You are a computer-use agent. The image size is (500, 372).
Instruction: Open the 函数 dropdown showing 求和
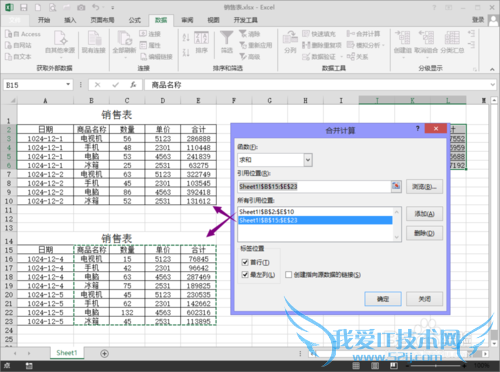tap(308, 160)
